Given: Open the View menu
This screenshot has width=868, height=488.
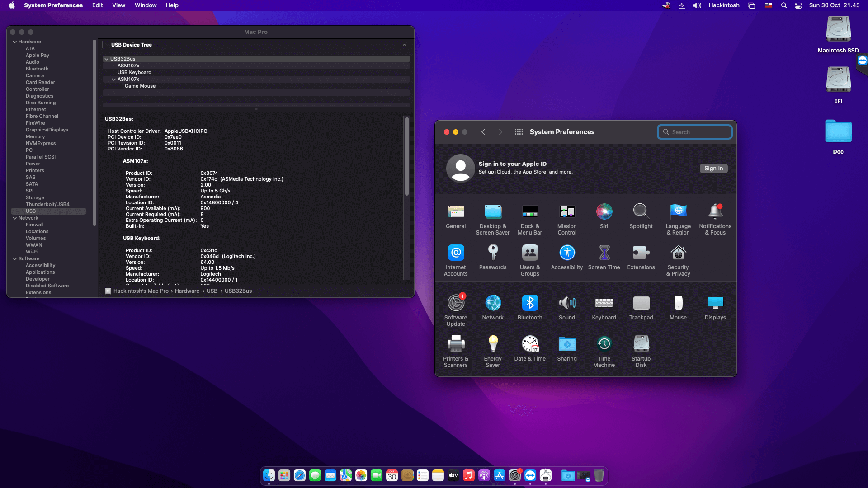Looking at the screenshot, I should tap(118, 5).
